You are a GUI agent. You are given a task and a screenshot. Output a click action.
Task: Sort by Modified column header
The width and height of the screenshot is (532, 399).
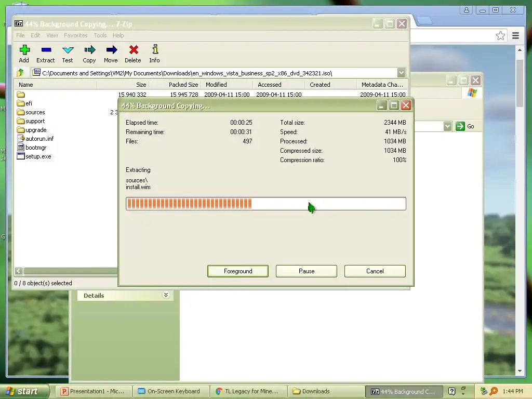(227, 85)
